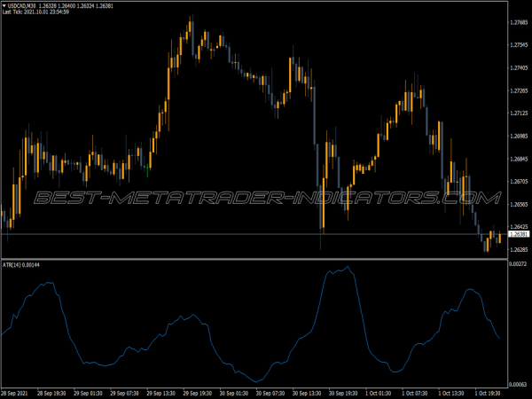Image resolution: width=532 pixels, height=399 pixels.
Task: Click the 29 Sep 13:30 time label
Action: (x=160, y=394)
